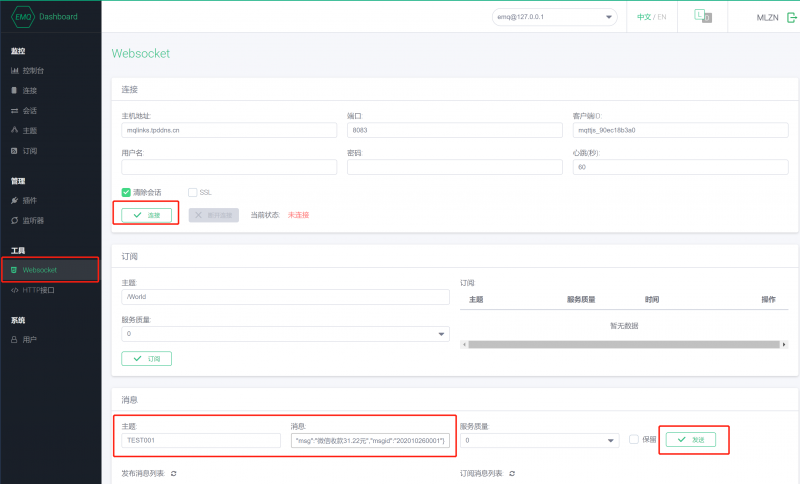Enable the SSL checkbox

tap(193, 192)
